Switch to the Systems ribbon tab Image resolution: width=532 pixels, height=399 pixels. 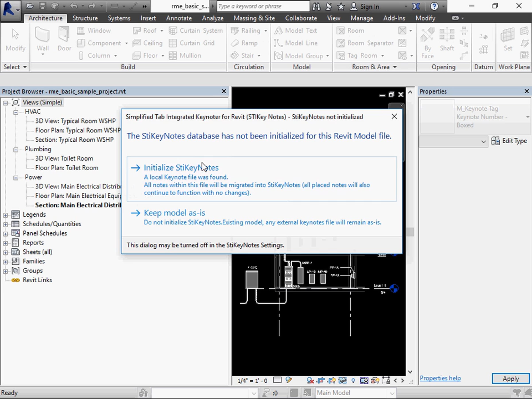(119, 18)
